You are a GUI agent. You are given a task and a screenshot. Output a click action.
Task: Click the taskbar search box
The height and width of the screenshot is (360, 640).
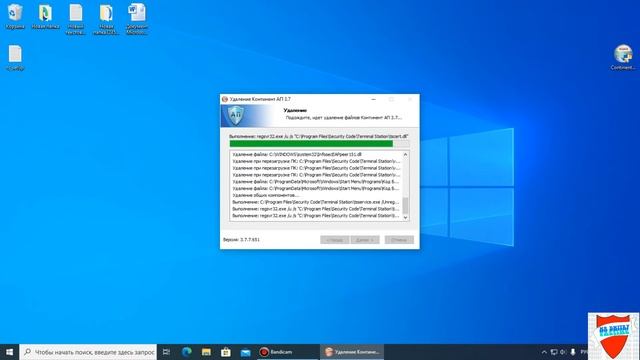point(88,352)
